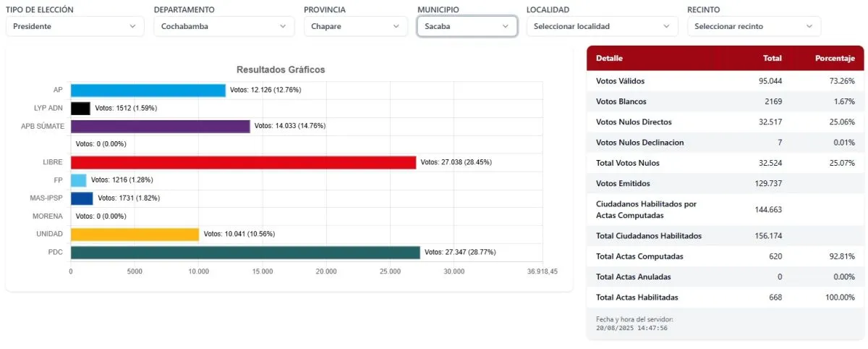Expand the Departamento dropdown showing Cochabamba
The width and height of the screenshot is (868, 349).
click(224, 26)
